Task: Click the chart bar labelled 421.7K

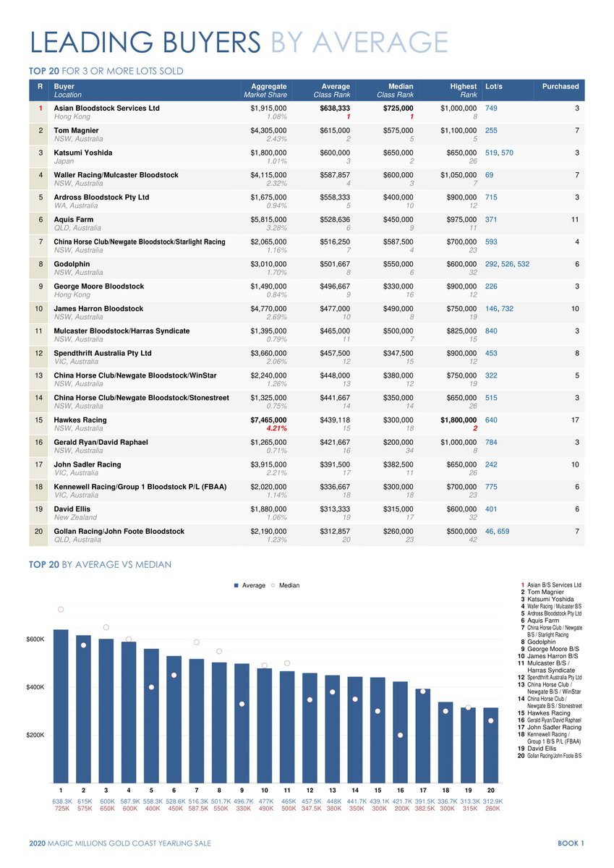Action: coord(400,732)
